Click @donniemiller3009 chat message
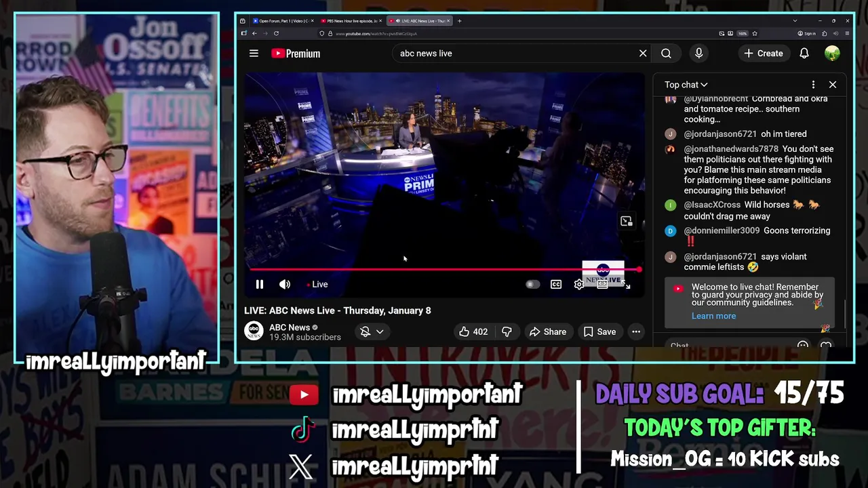Image resolution: width=868 pixels, height=488 pixels. coord(751,236)
